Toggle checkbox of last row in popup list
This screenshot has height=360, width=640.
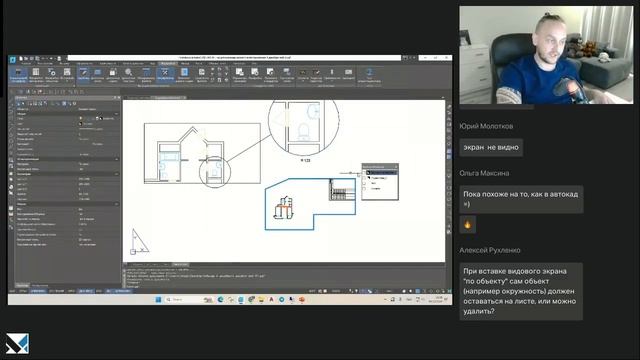click(x=364, y=189)
